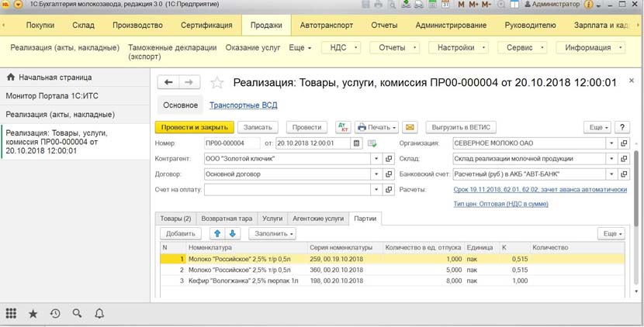Screen dimensions: 644x327
Task: Move row up with blue up arrow
Action: click(x=217, y=233)
